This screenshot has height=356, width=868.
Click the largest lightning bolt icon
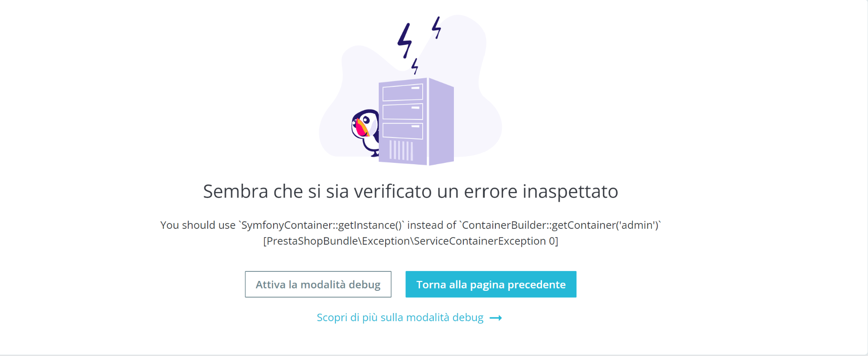(405, 40)
